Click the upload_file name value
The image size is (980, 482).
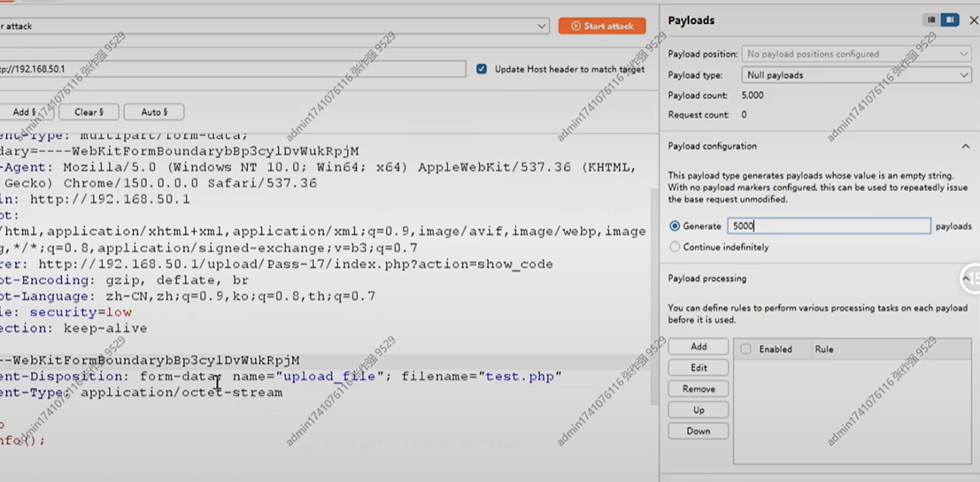pos(329,377)
